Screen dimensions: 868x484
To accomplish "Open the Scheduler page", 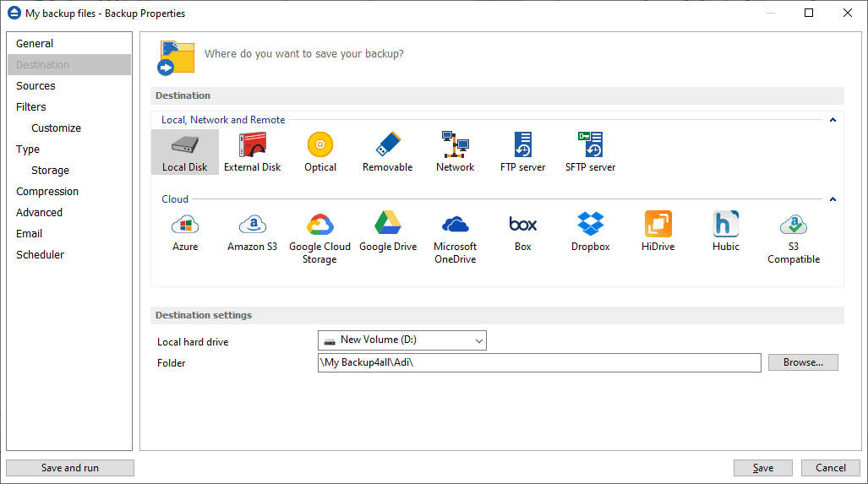I will (x=69, y=254).
